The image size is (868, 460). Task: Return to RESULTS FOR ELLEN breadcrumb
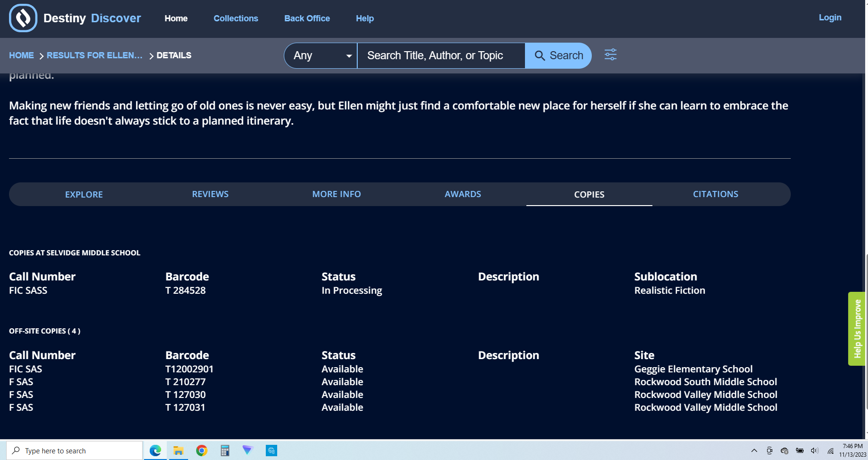point(94,55)
